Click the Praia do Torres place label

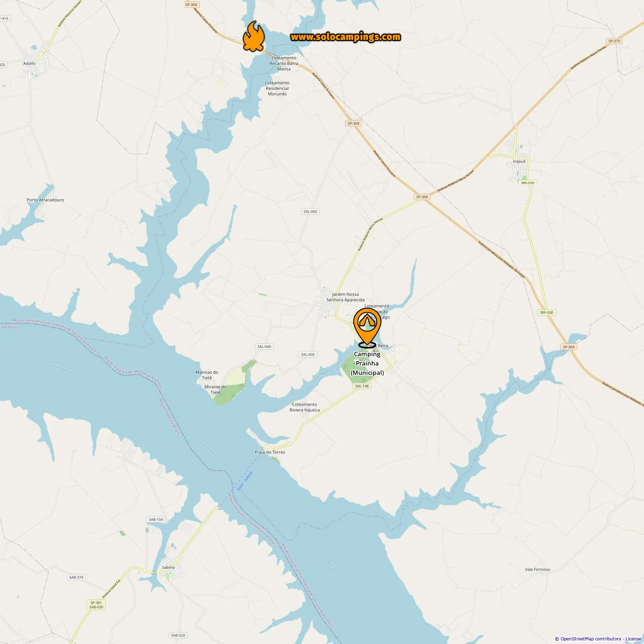coord(270,452)
